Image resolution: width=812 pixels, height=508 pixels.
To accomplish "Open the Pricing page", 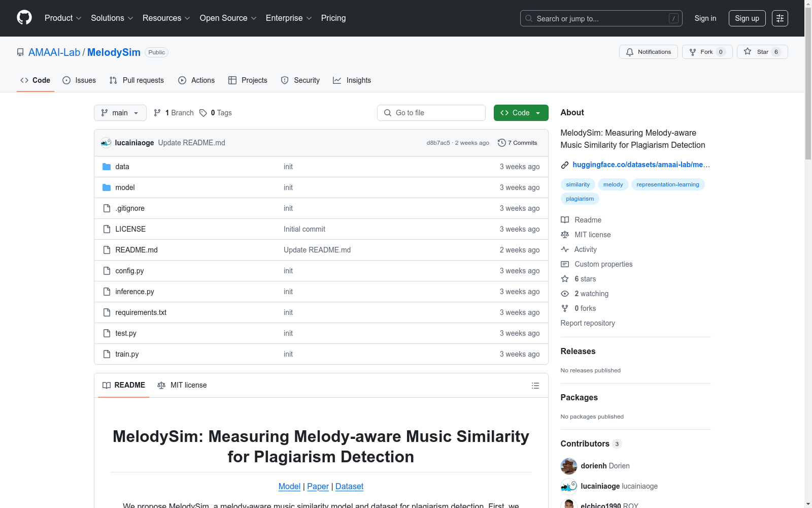I will point(333,18).
